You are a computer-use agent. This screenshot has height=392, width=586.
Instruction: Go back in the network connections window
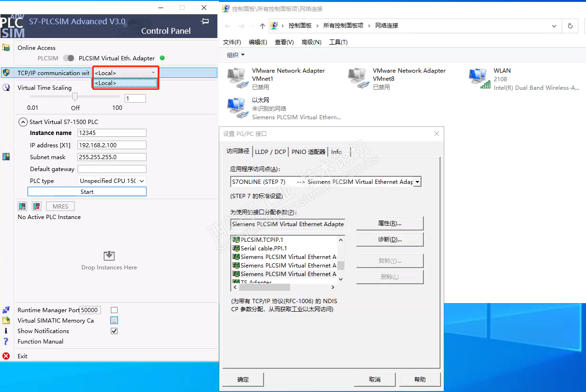(227, 26)
